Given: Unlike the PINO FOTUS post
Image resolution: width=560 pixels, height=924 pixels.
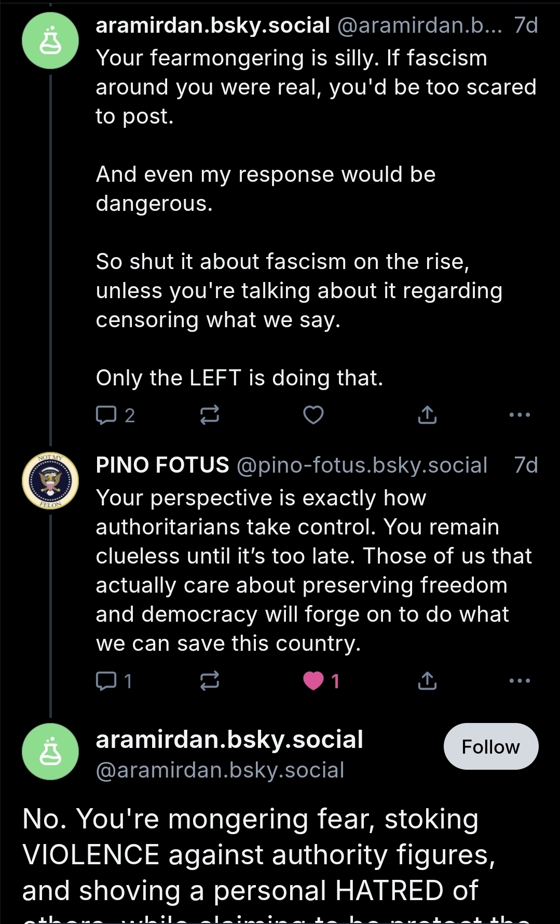Looking at the screenshot, I should [313, 680].
